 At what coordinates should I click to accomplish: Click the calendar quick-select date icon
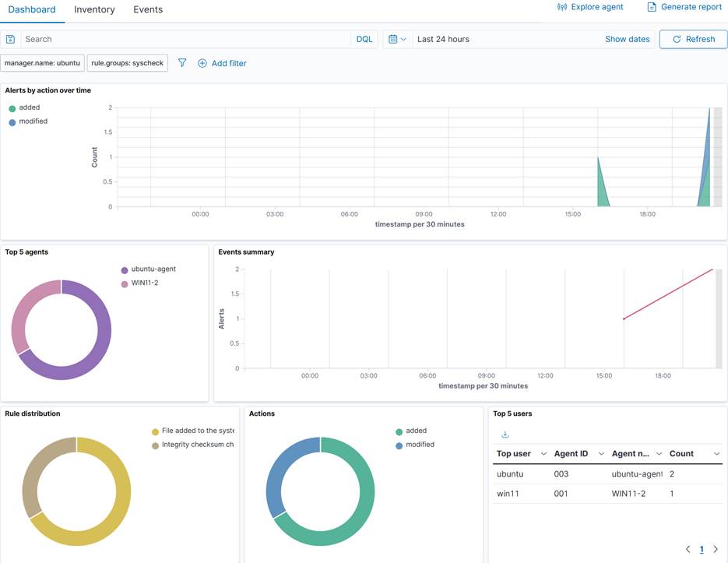[x=397, y=39]
